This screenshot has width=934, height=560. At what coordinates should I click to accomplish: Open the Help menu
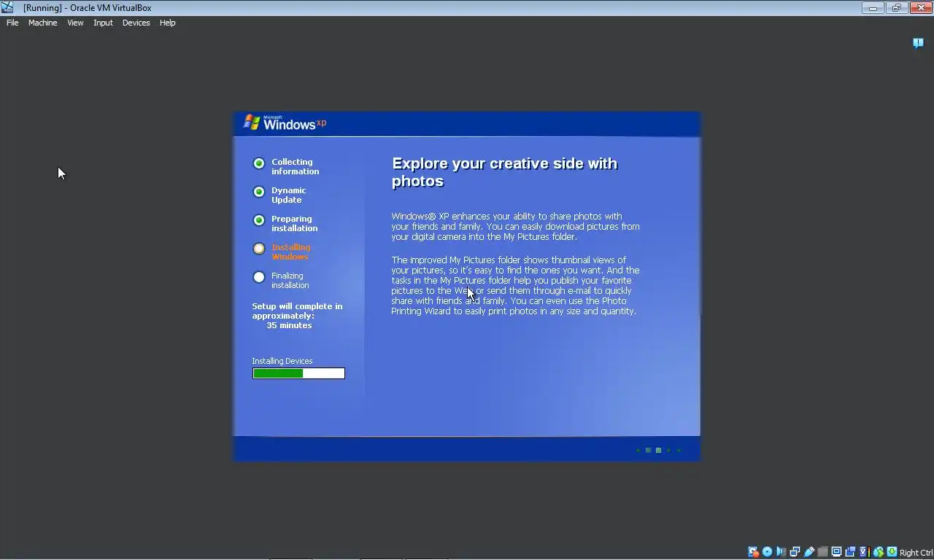click(167, 23)
